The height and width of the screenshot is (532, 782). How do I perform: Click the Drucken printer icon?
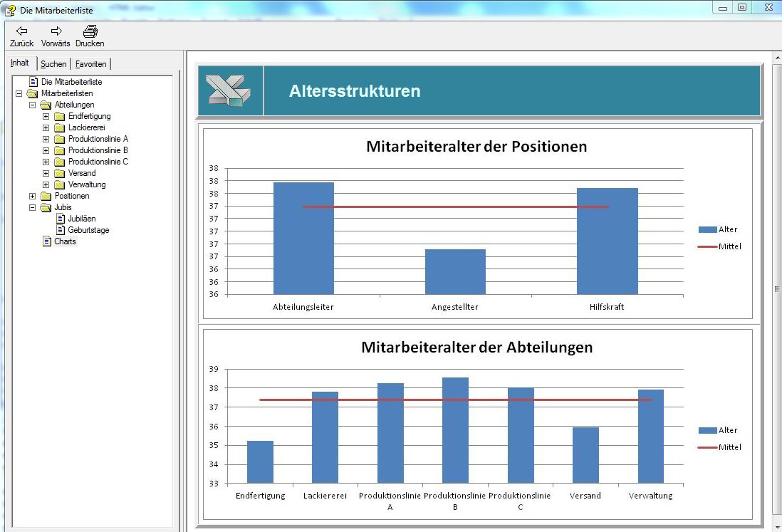[x=90, y=31]
